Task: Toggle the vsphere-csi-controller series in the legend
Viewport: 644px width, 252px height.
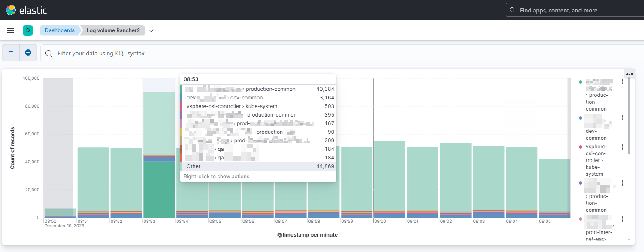Action: [596, 160]
